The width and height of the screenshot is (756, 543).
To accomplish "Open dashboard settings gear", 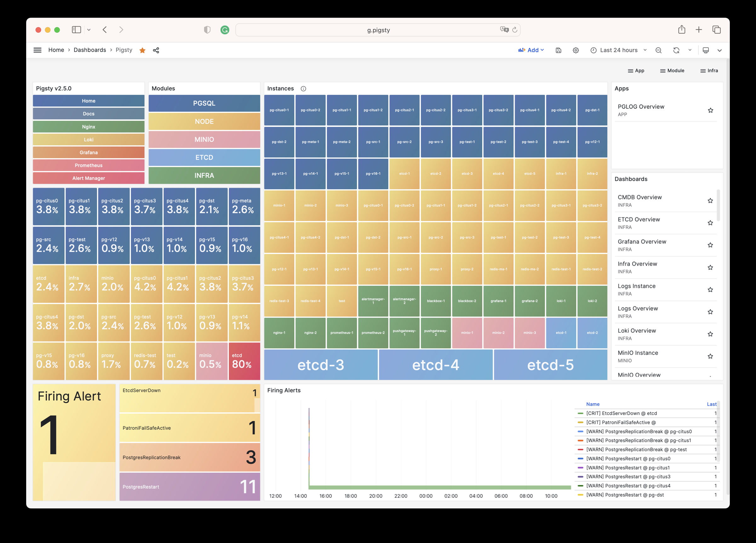I will [x=576, y=50].
